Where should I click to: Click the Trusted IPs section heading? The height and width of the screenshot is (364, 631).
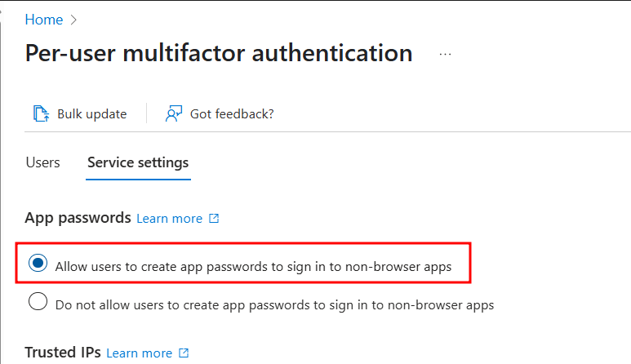click(x=63, y=353)
